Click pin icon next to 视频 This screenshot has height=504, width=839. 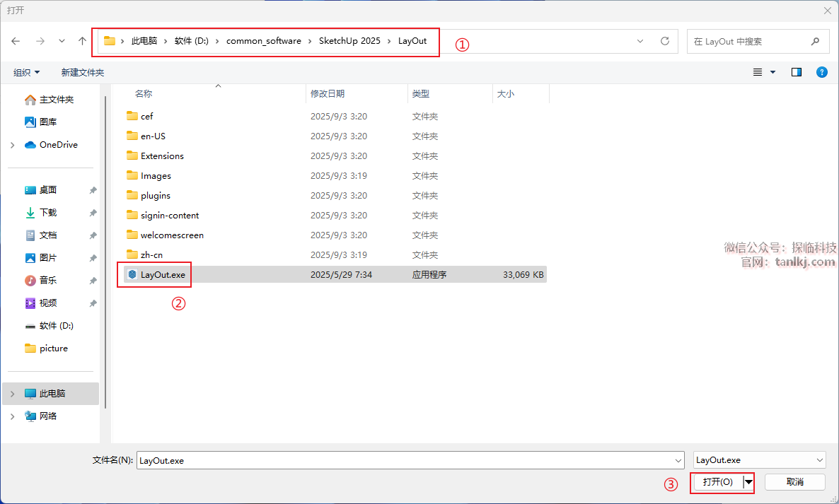pyautogui.click(x=93, y=303)
